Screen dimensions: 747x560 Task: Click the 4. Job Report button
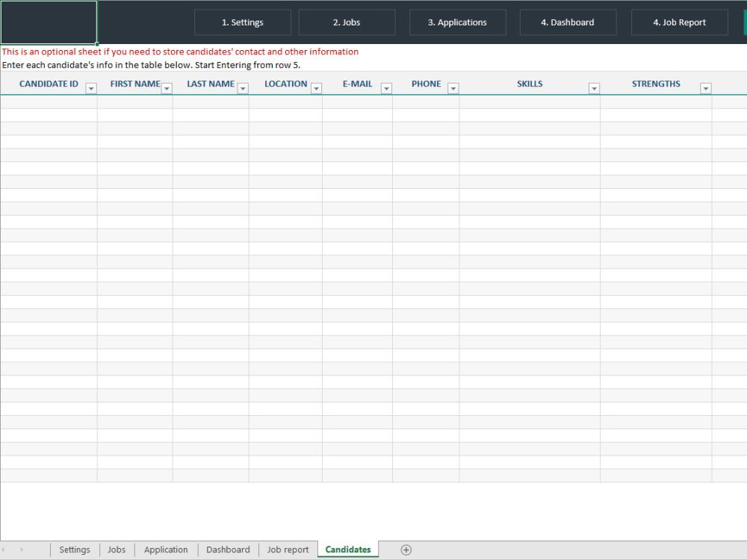click(679, 22)
